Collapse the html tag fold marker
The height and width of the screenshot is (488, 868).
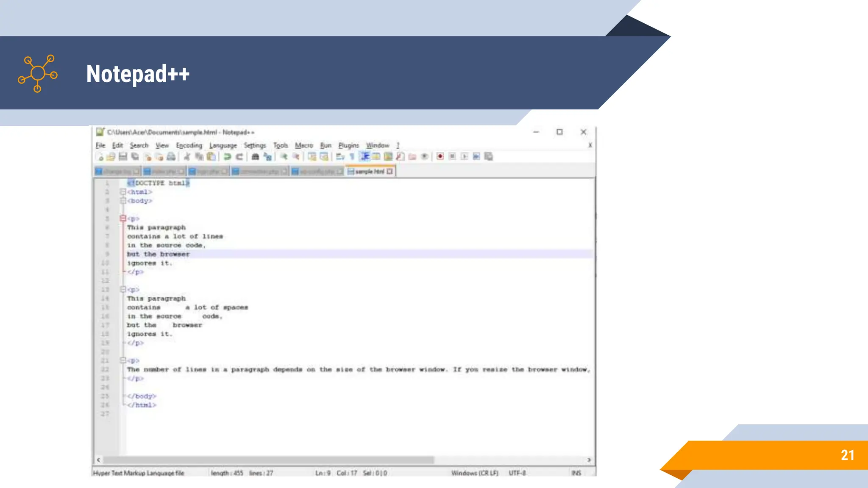(123, 192)
